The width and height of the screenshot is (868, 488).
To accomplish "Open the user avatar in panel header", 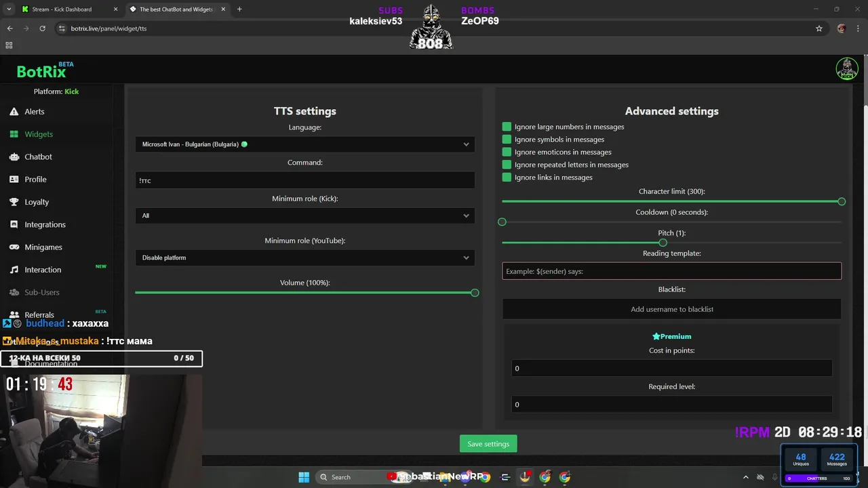I will pos(847,68).
